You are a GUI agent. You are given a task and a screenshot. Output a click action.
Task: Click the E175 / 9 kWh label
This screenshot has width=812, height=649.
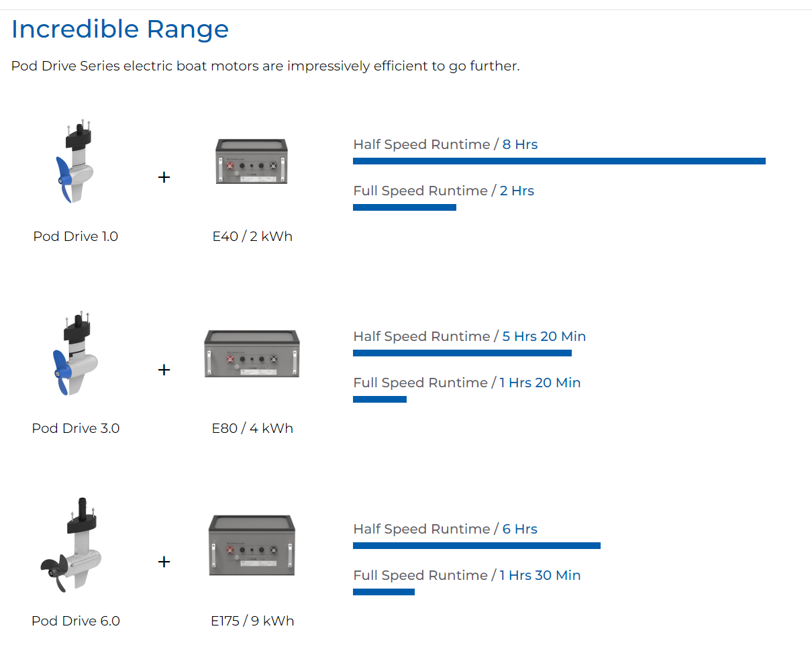point(252,621)
